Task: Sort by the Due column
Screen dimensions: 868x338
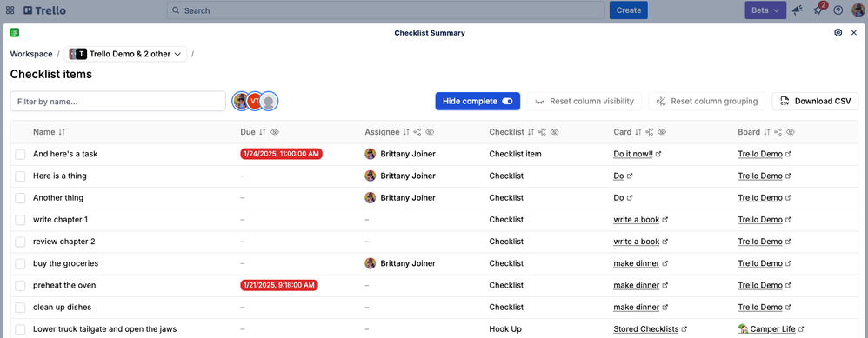Action: [263, 132]
